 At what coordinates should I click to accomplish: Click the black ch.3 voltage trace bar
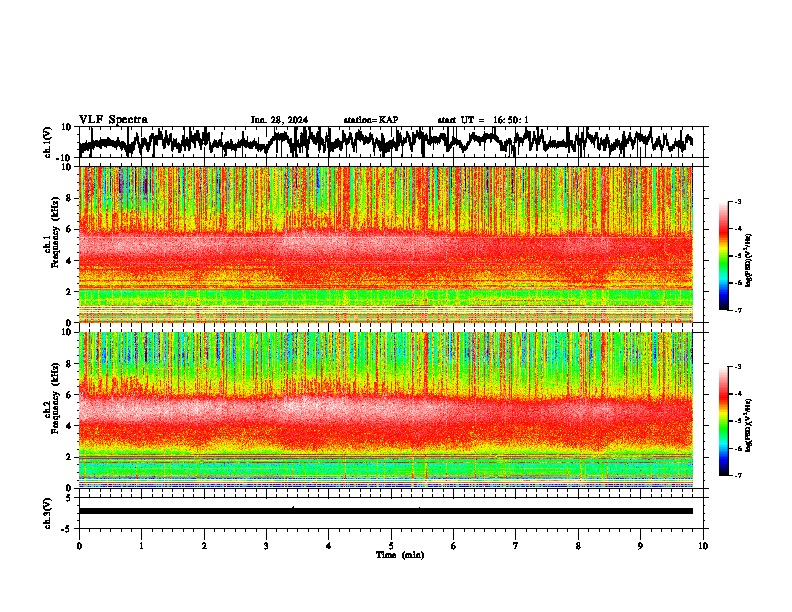click(x=386, y=511)
